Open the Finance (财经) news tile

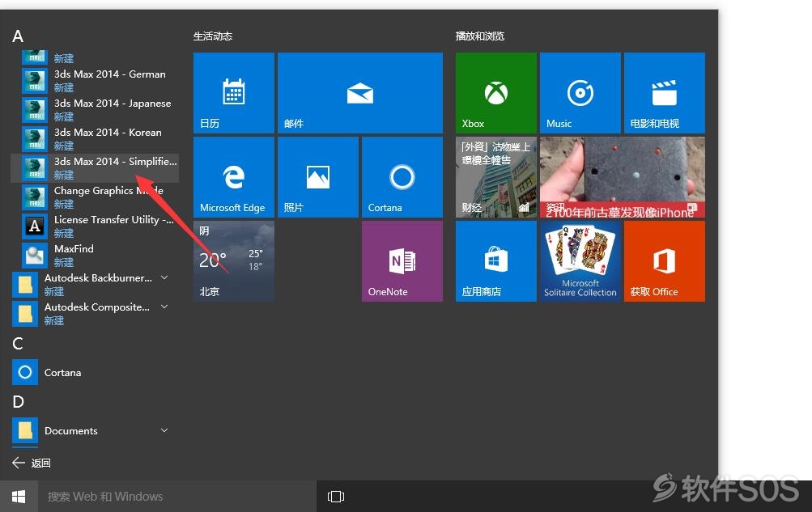click(x=496, y=177)
